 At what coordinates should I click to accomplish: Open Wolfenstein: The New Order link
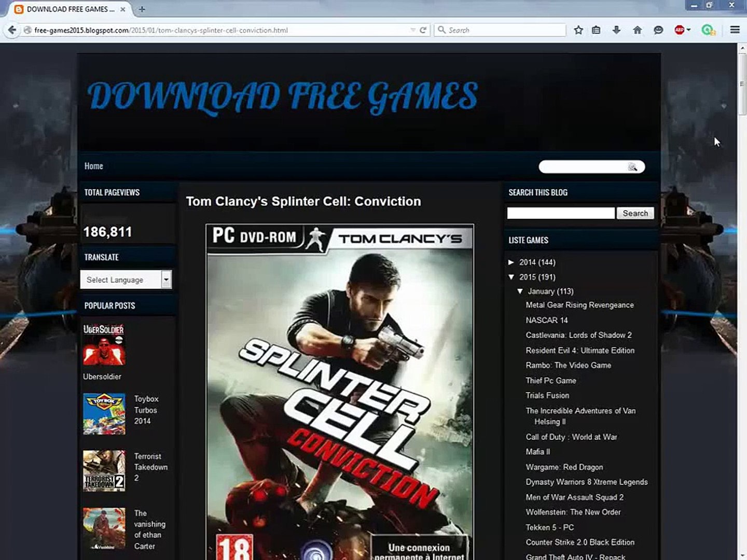coord(573,512)
